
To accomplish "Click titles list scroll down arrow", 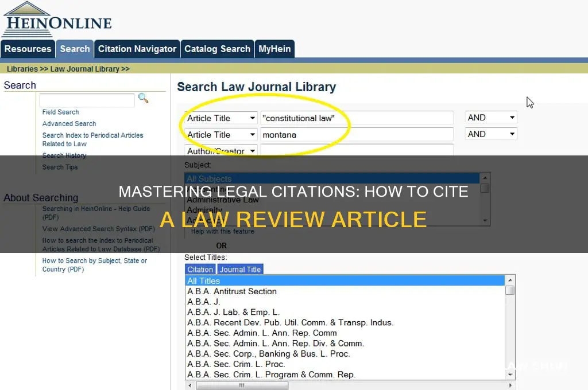I will (x=510, y=375).
